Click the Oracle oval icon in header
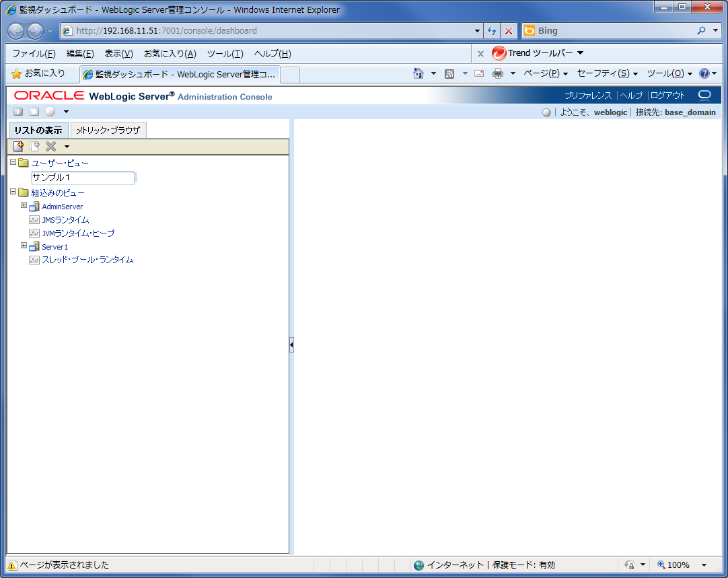Viewport: 728px width, 578px height. (704, 95)
